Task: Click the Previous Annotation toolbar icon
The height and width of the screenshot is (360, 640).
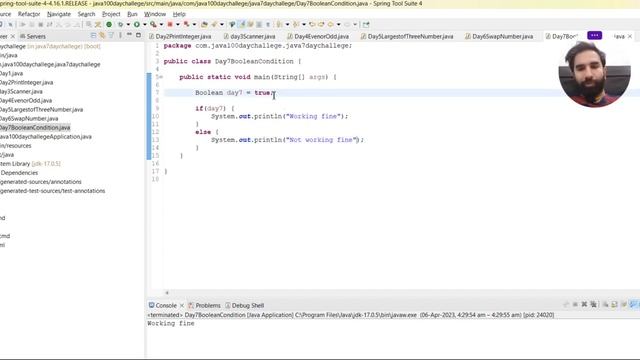Action: coord(296,24)
